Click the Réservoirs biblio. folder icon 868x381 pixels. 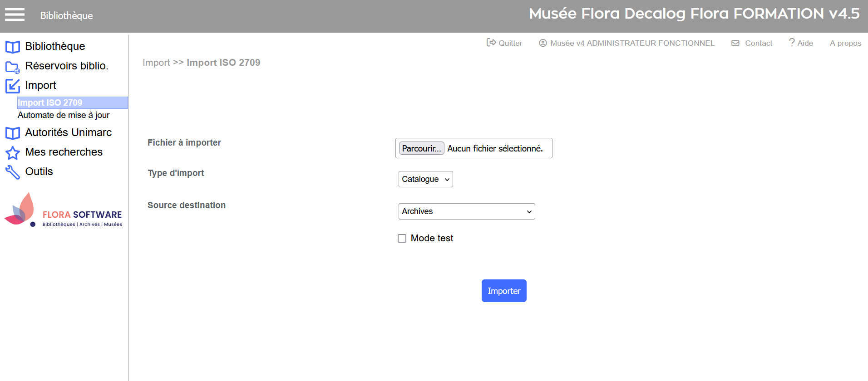(13, 67)
